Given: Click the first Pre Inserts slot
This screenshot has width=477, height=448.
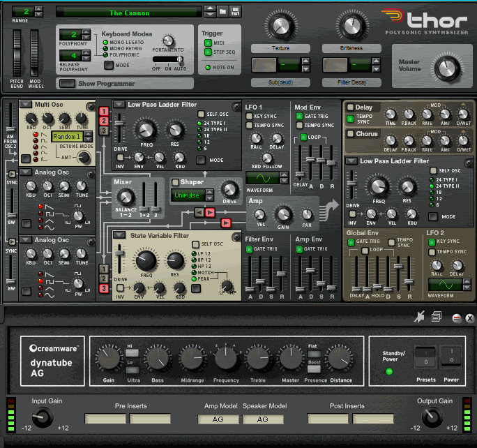Looking at the screenshot, I should (105, 419).
